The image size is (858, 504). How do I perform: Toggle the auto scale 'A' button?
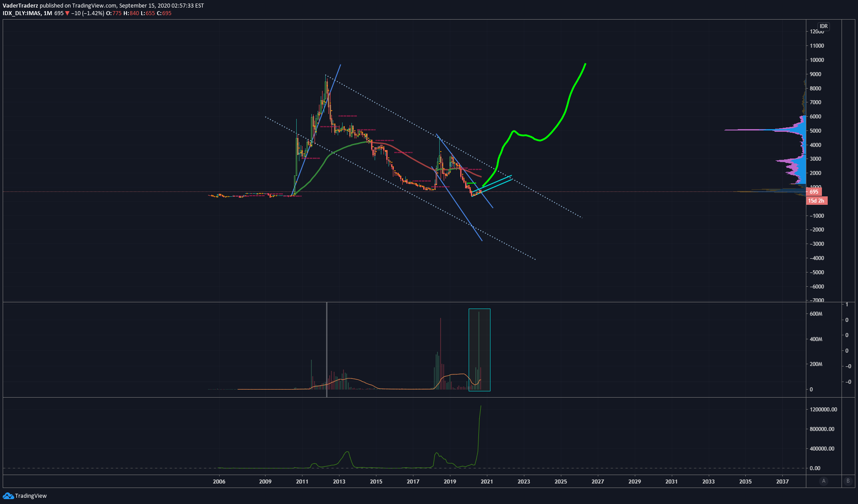pyautogui.click(x=824, y=481)
